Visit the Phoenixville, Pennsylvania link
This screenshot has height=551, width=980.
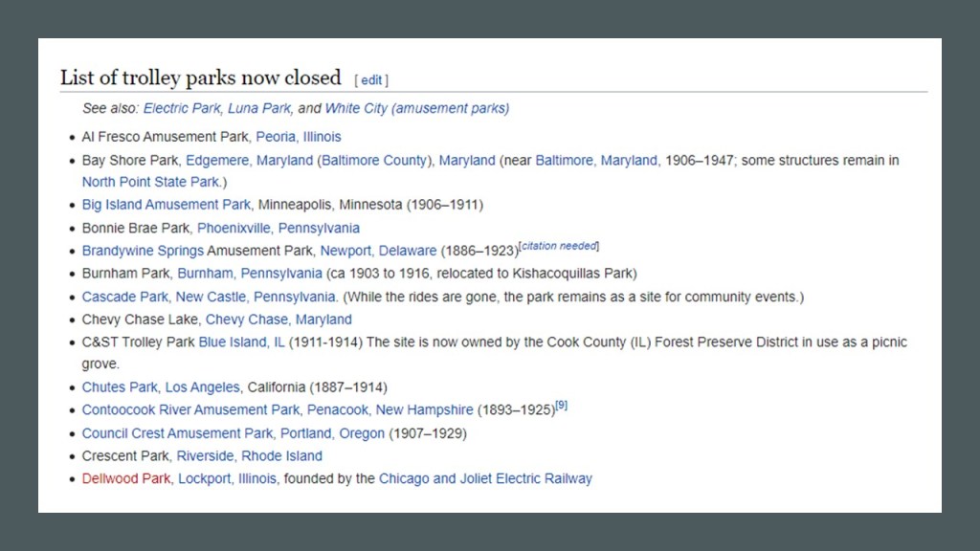click(x=278, y=228)
